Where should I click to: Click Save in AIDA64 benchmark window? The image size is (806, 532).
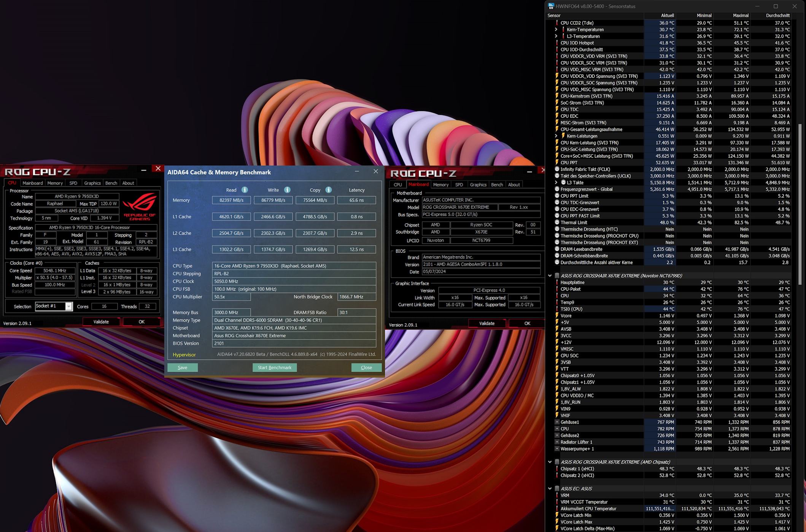(183, 368)
